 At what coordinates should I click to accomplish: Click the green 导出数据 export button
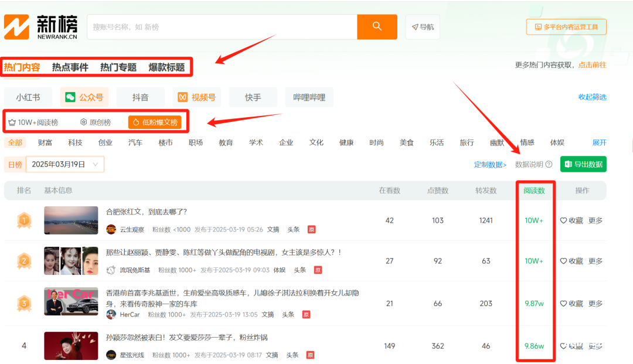583,164
